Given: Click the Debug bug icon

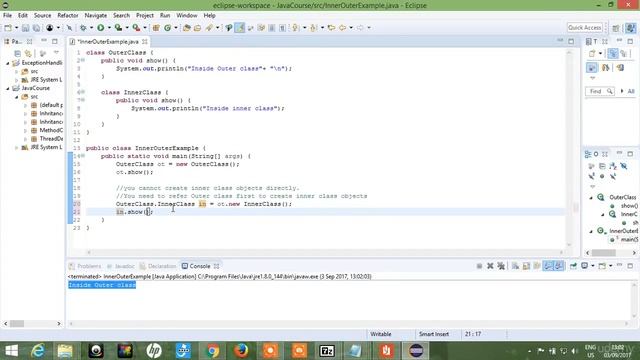Looking at the screenshot, I should point(83,28).
